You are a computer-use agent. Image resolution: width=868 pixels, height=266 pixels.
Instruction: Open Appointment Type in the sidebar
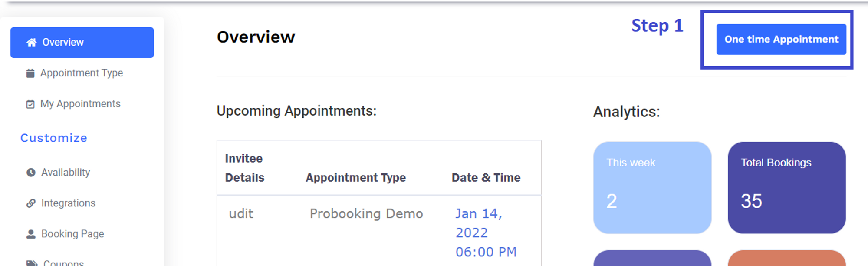click(82, 73)
